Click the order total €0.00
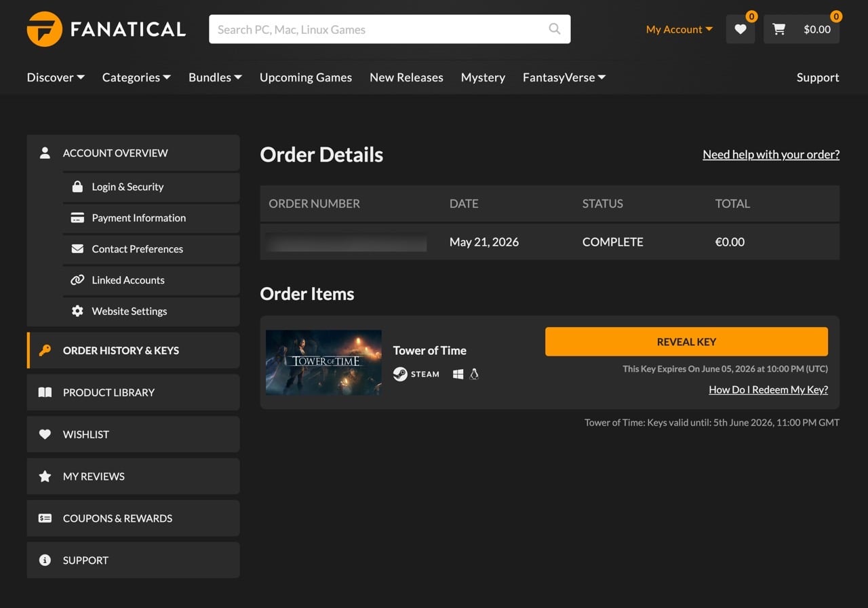The image size is (868, 608). (730, 242)
